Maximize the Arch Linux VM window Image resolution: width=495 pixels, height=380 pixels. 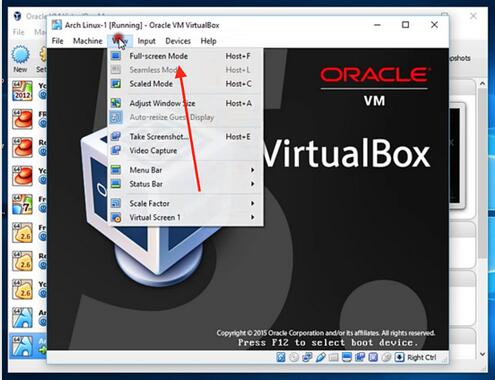pyautogui.click(x=405, y=25)
